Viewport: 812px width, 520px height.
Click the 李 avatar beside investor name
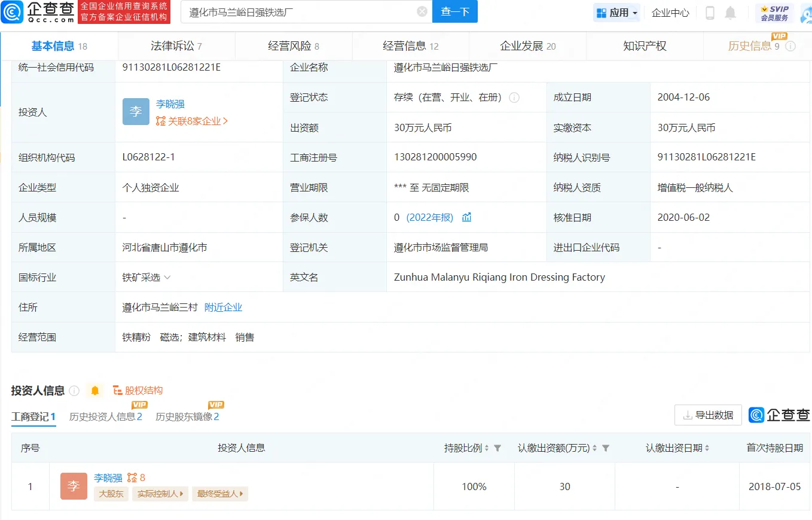point(136,112)
